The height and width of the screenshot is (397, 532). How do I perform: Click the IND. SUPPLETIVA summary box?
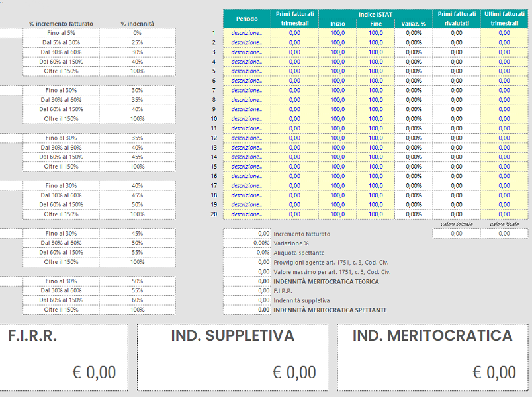[232, 357]
